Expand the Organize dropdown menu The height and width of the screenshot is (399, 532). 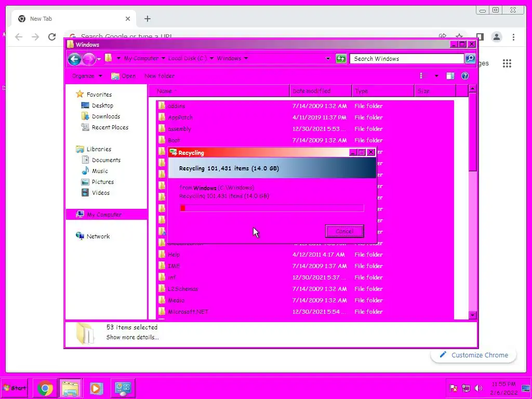click(87, 76)
